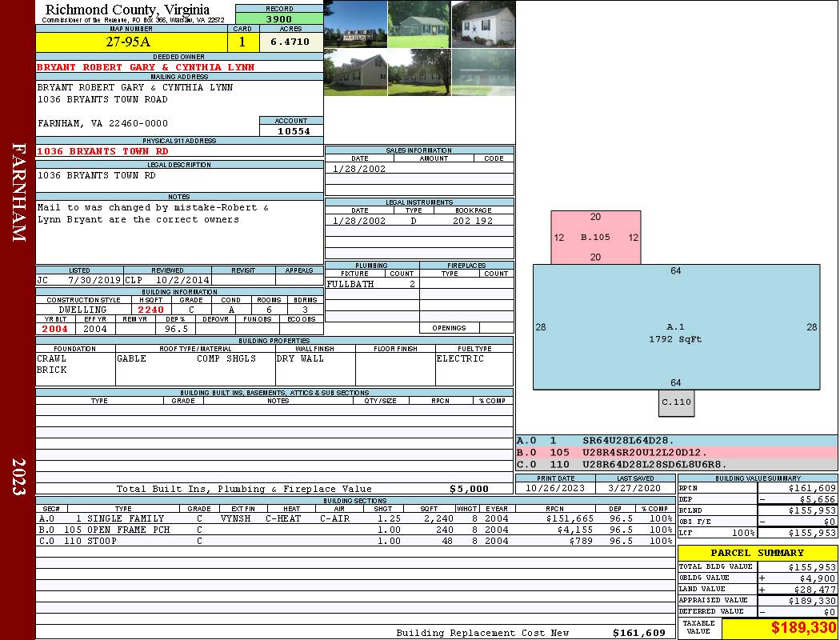The height and width of the screenshot is (640, 840).
Task: Click roof type GABLE
Action: 131,358
